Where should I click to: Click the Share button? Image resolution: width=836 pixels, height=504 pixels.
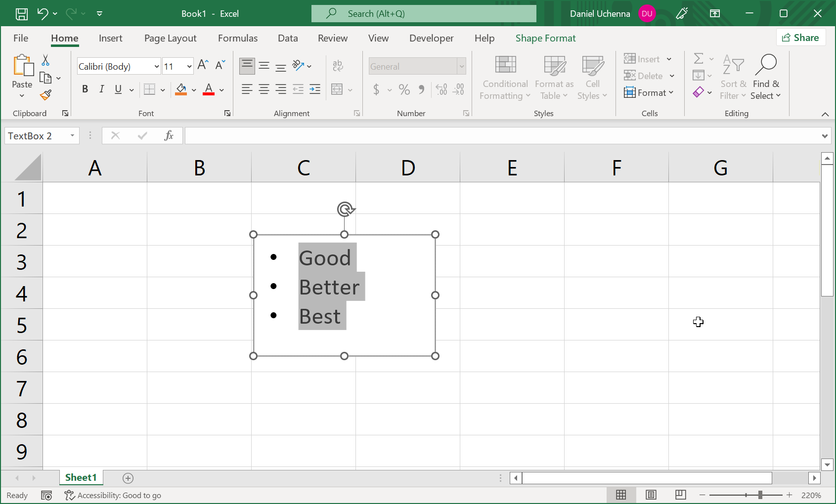800,38
